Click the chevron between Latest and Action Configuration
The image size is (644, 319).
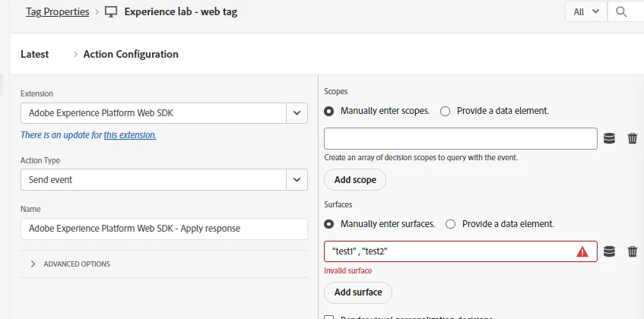coord(75,55)
